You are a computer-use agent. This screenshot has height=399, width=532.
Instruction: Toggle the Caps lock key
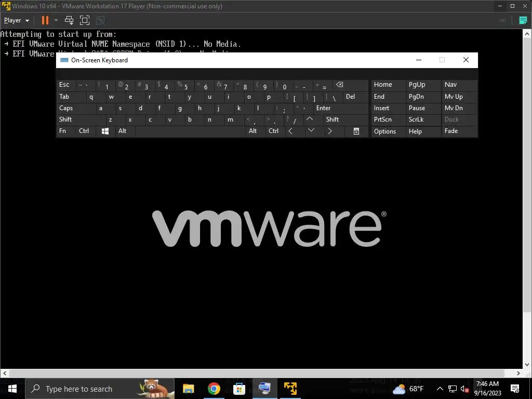point(76,108)
